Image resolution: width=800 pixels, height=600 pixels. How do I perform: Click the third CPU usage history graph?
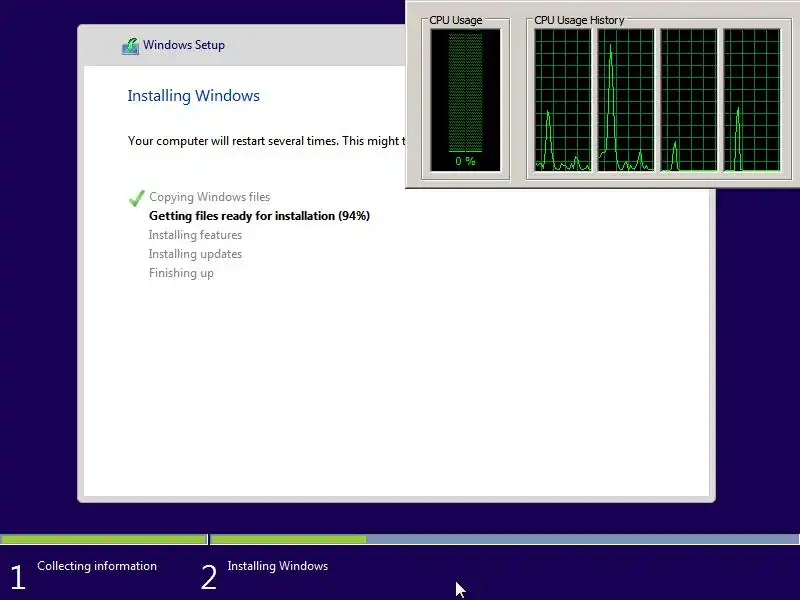pos(689,100)
